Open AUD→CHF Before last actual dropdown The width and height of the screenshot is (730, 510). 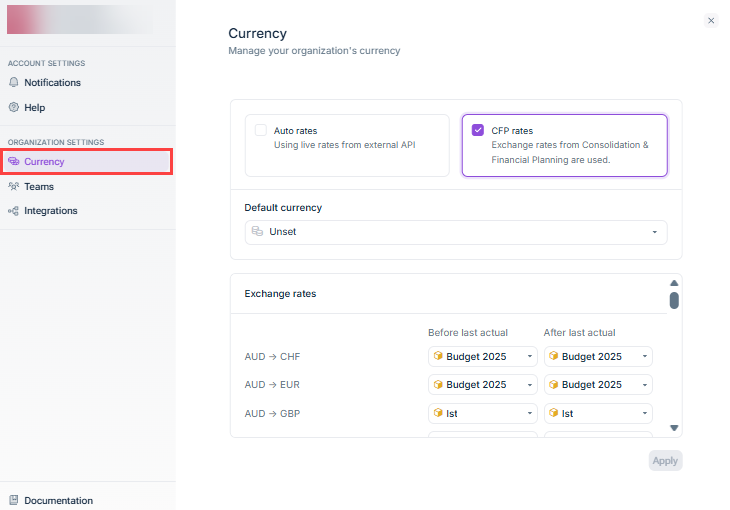pos(482,356)
